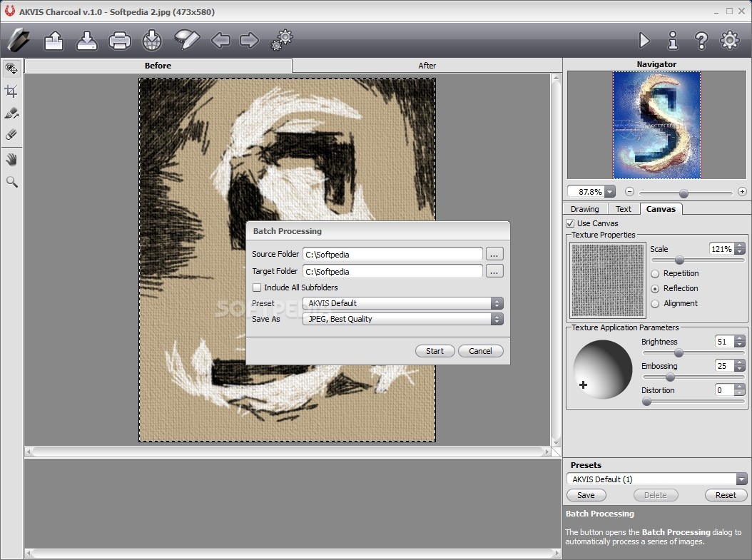
Task: Click the image area vertical scrollbar
Action: tap(556, 260)
